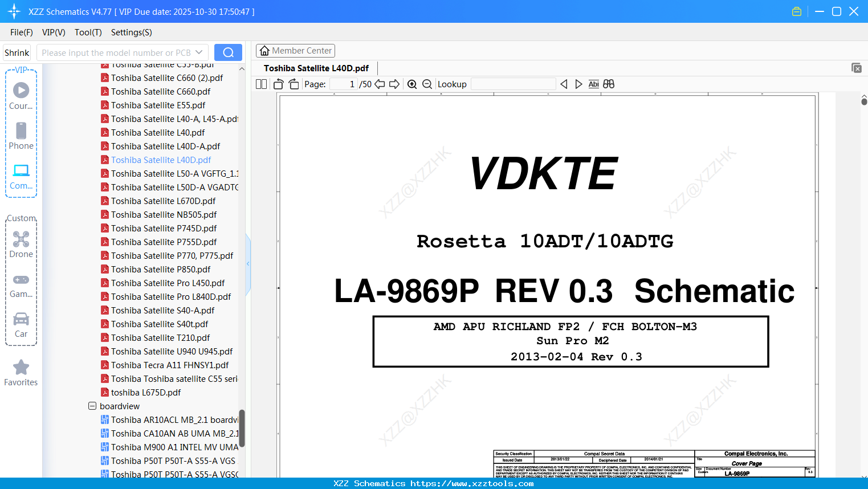Viewport: 868px width, 489px height.
Task: Open Toshiba Satellite P850.pdf
Action: pyautogui.click(x=161, y=270)
